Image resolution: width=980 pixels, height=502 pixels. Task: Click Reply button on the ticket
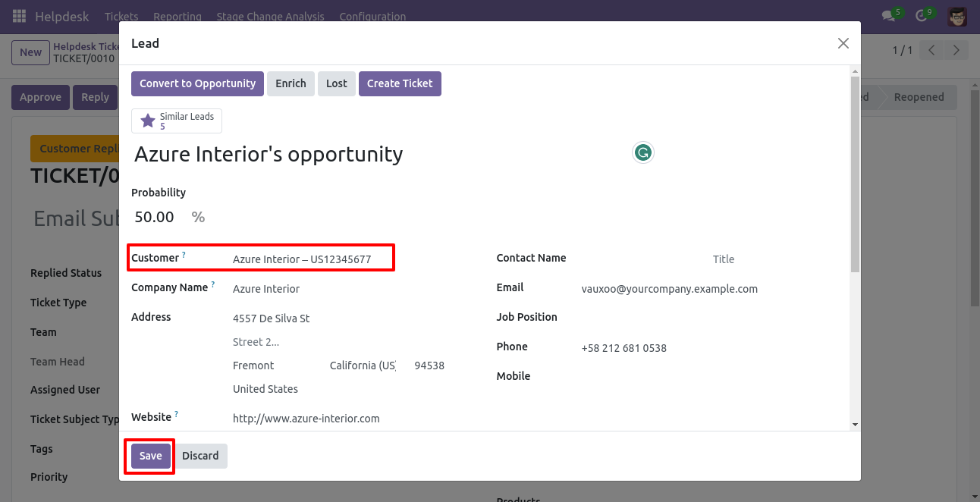pyautogui.click(x=95, y=97)
